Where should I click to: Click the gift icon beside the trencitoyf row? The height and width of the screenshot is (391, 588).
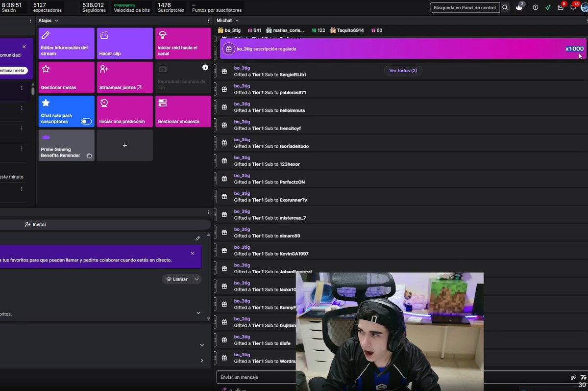(x=224, y=125)
